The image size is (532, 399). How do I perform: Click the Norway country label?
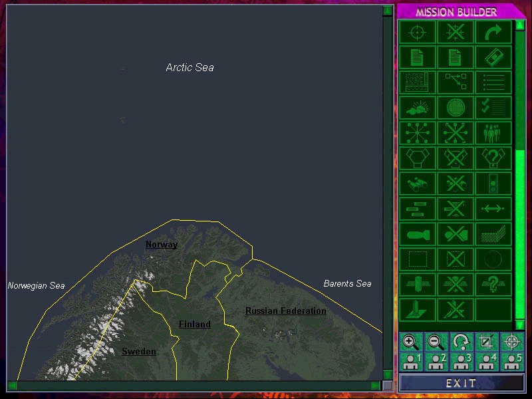point(162,245)
